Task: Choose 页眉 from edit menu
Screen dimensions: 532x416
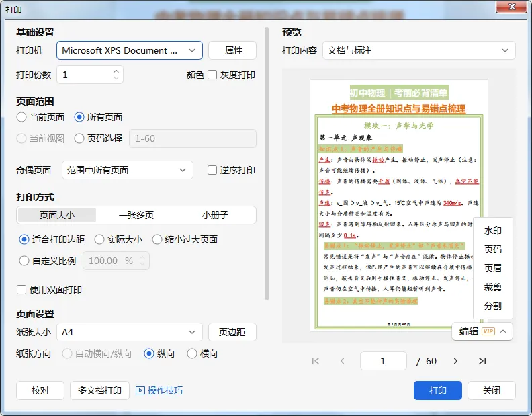Action: pos(492,268)
